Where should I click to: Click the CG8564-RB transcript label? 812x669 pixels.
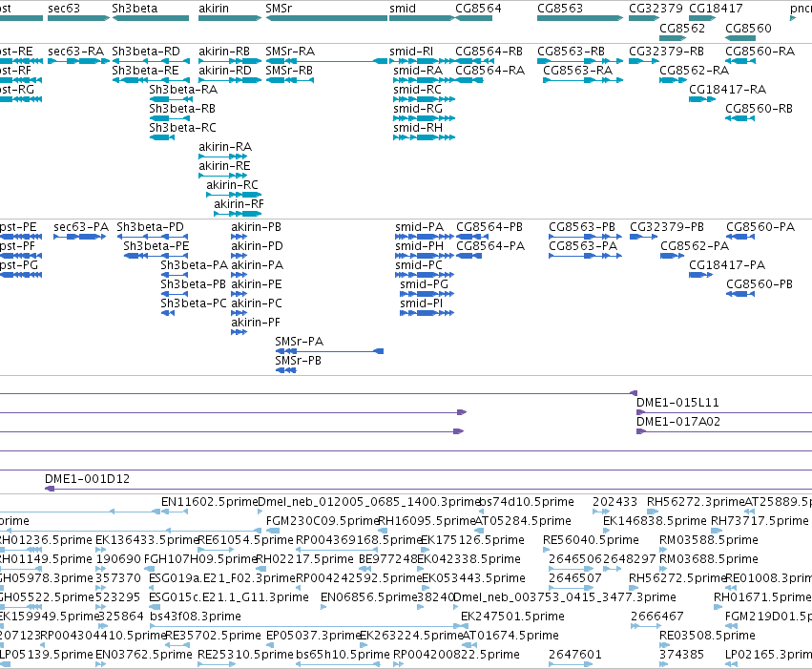pyautogui.click(x=489, y=52)
